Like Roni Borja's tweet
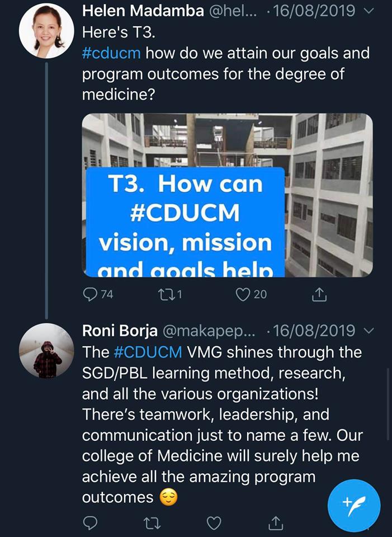The image size is (392, 537). (214, 522)
